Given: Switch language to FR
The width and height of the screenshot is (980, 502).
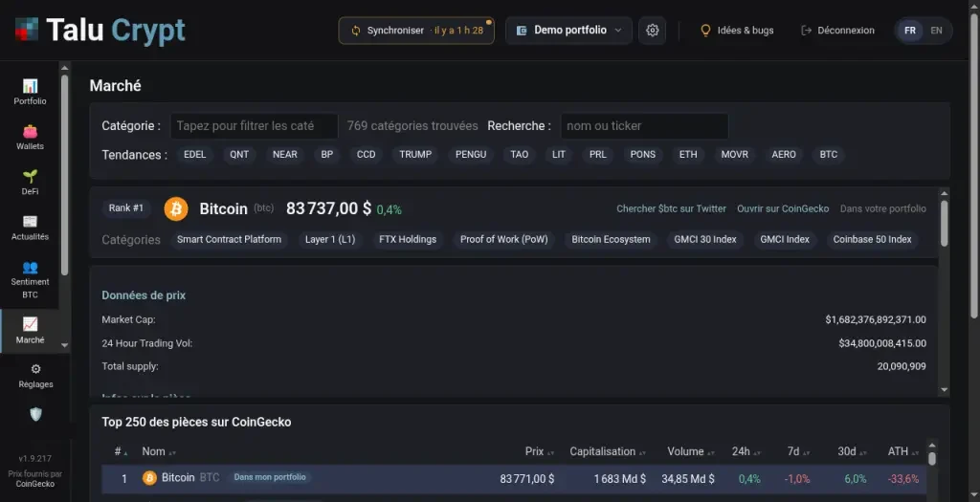Looking at the screenshot, I should pyautogui.click(x=910, y=30).
